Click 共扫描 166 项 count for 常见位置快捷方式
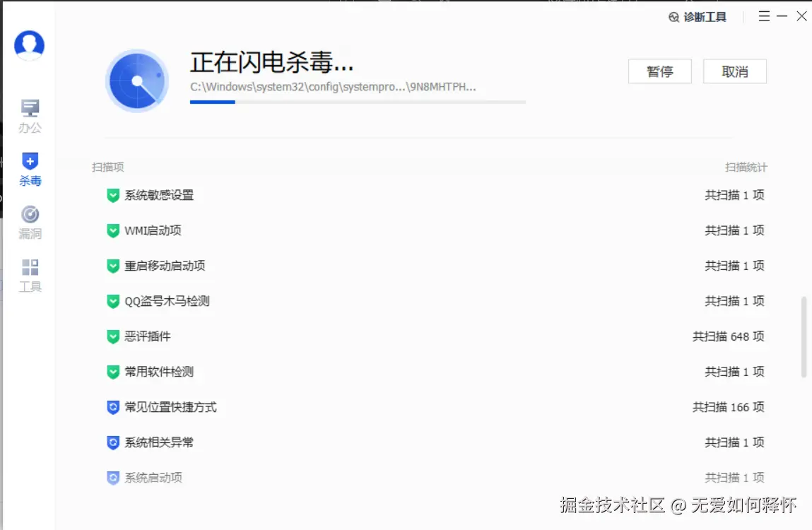 click(x=728, y=407)
